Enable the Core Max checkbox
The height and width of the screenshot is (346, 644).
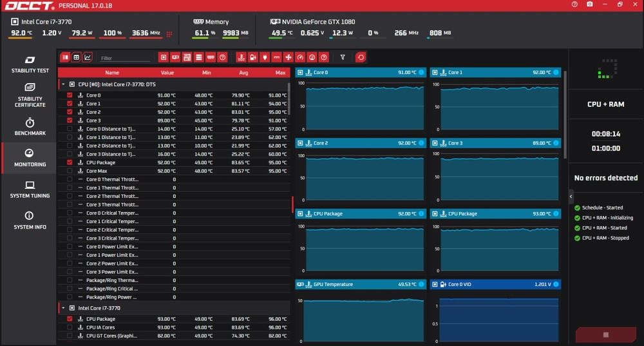click(70, 171)
